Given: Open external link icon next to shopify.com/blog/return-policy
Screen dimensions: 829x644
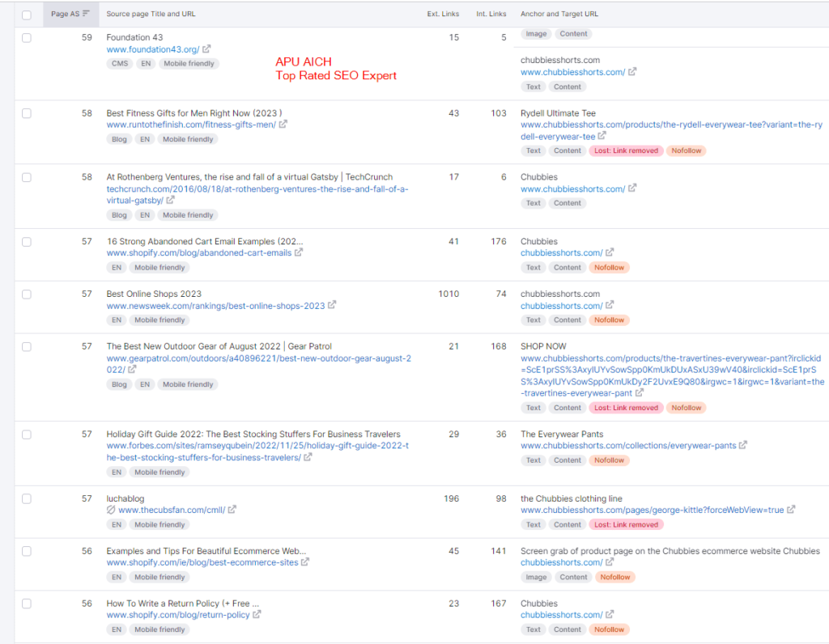Looking at the screenshot, I should (x=257, y=615).
